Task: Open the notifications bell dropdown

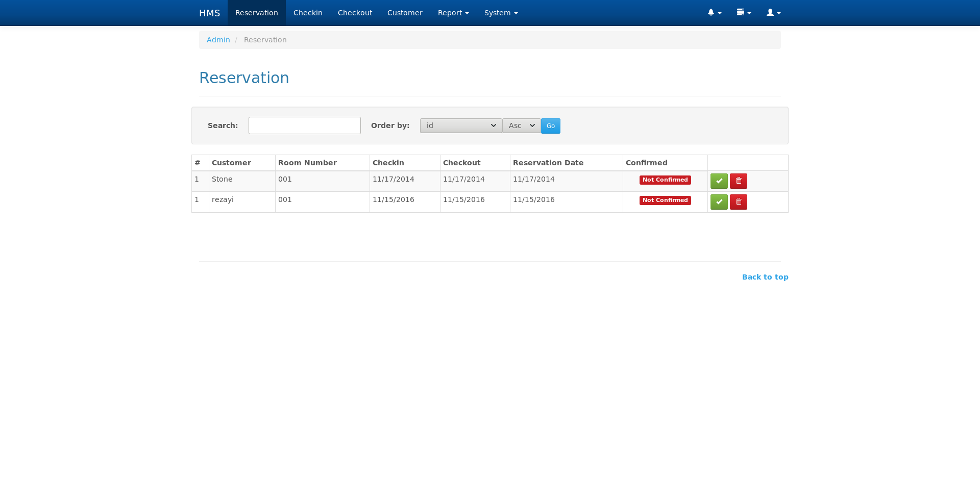Action: (714, 12)
